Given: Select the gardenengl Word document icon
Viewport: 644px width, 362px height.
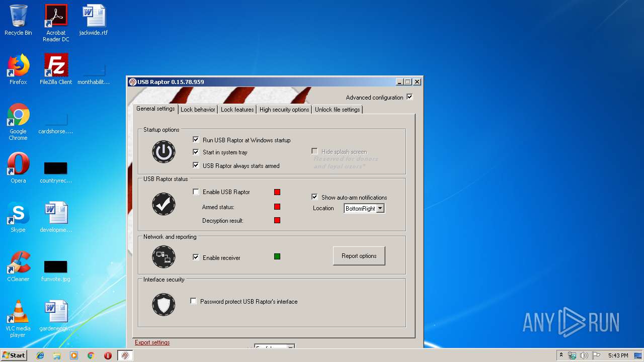Looking at the screenshot, I should tap(56, 316).
